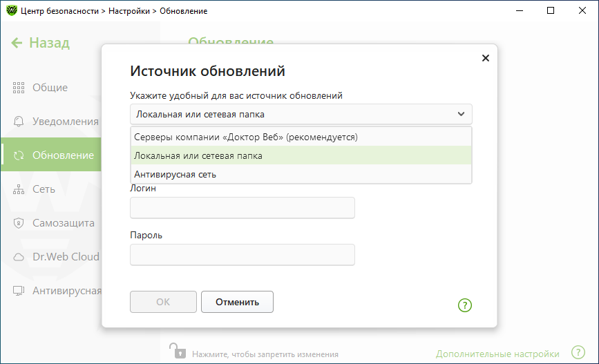Select Антивирусная сеть option in dropdown list
The height and width of the screenshot is (364, 599).
[301, 174]
